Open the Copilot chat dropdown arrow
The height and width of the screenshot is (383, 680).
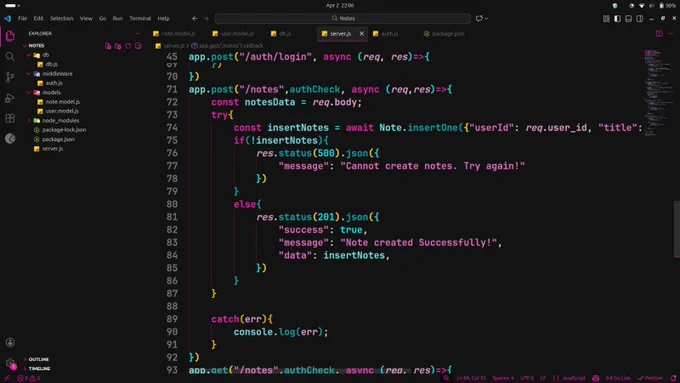coord(487,19)
